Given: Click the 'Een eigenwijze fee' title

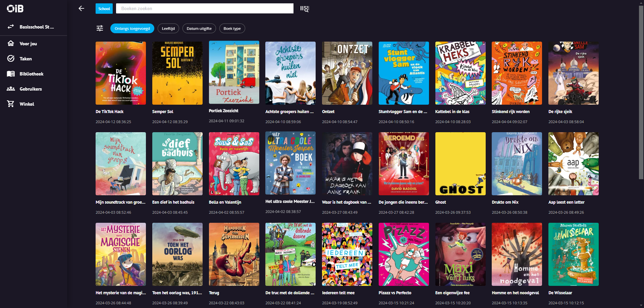Looking at the screenshot, I should pos(452,293).
